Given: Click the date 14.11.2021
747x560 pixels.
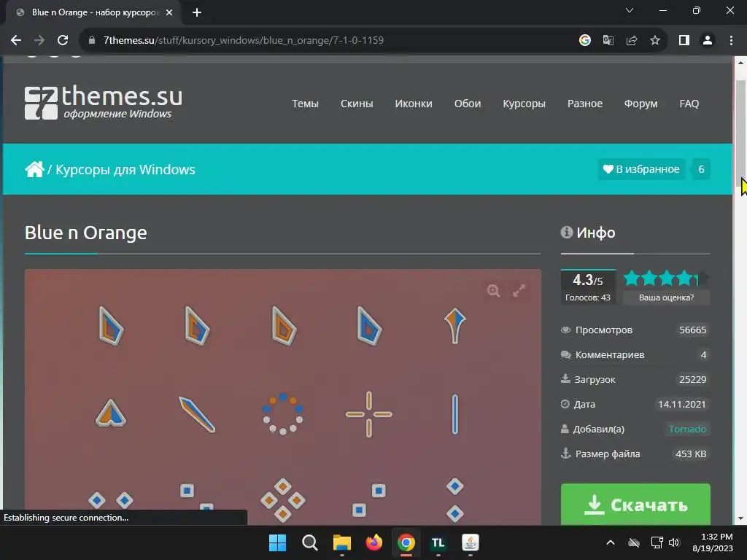Looking at the screenshot, I should coord(682,404).
